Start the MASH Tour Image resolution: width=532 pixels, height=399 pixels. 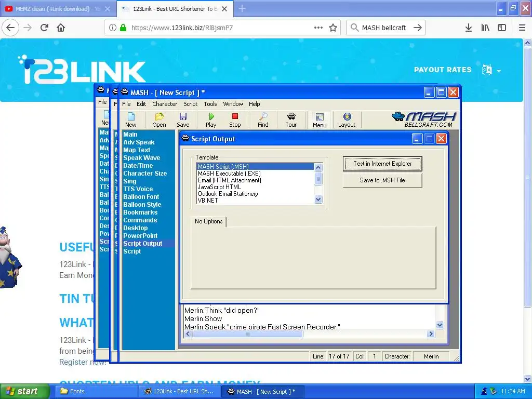click(x=291, y=120)
